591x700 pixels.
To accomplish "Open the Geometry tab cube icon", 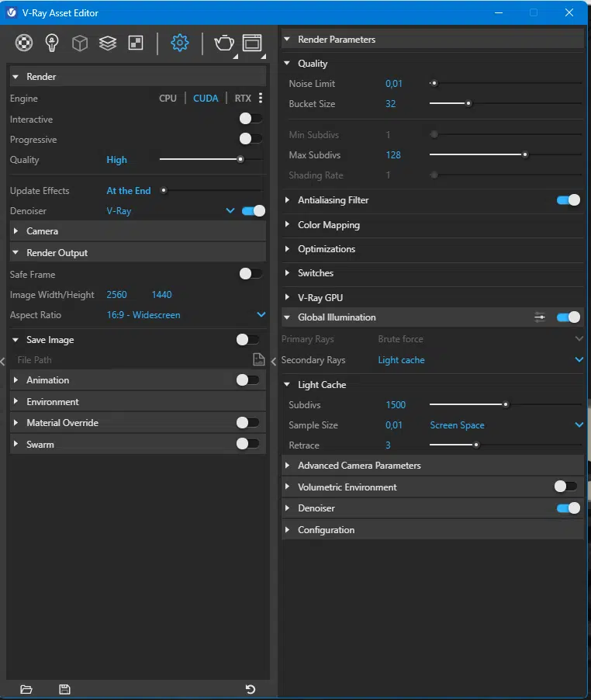I will (80, 43).
